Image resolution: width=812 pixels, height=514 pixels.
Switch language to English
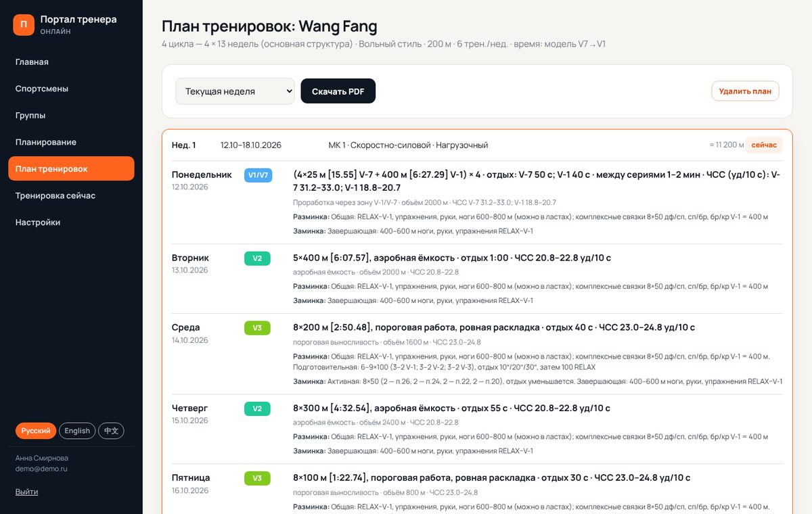pos(77,431)
